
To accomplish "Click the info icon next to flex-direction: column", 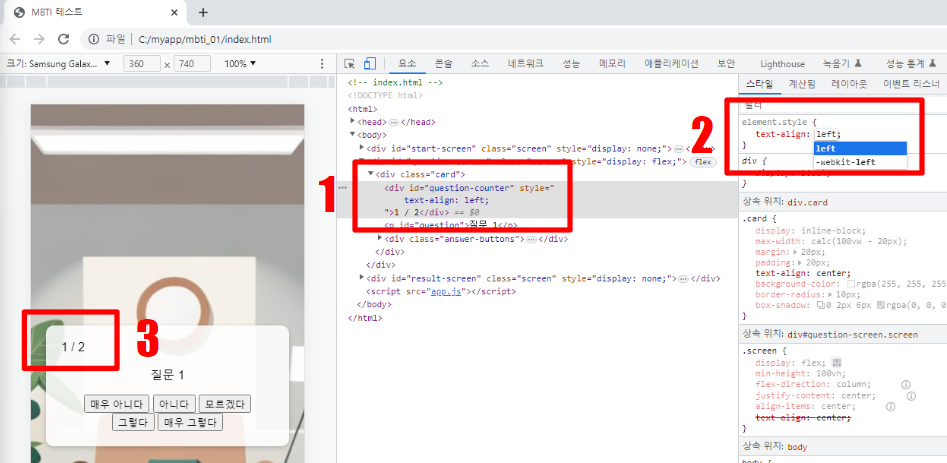I will [x=905, y=385].
